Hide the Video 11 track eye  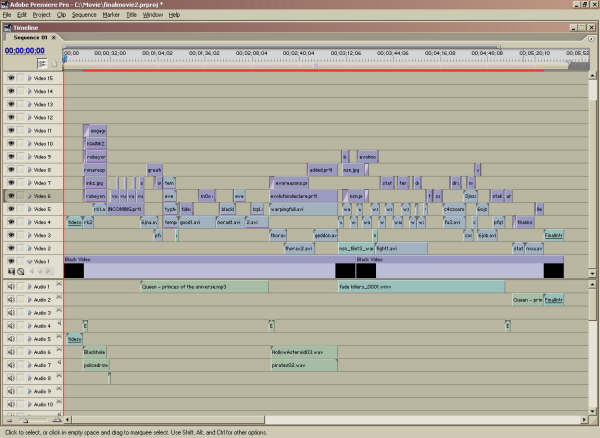[x=11, y=130]
